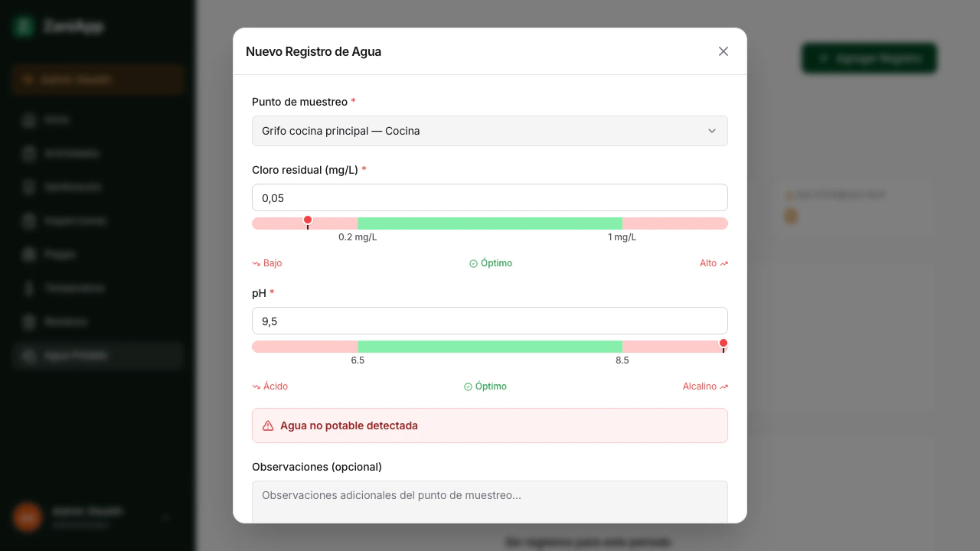Viewport: 980px width, 551px height.
Task: Open the Punto de muestreo dropdown
Action: 489,131
